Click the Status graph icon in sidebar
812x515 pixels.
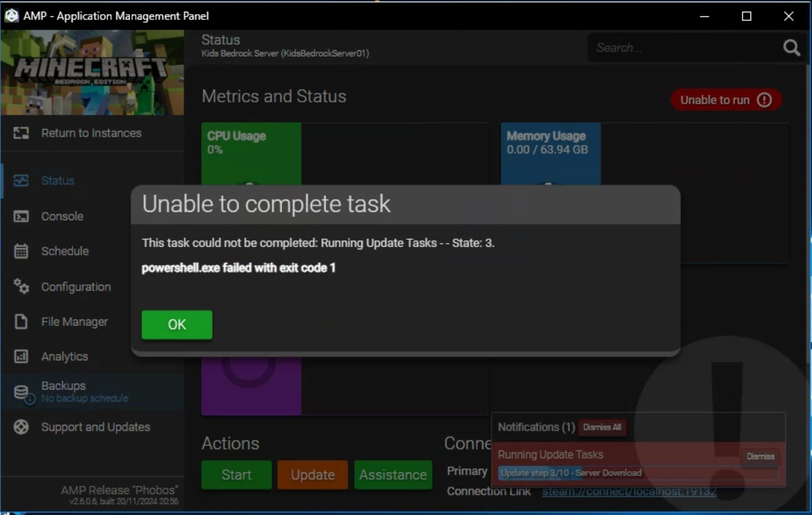click(21, 181)
